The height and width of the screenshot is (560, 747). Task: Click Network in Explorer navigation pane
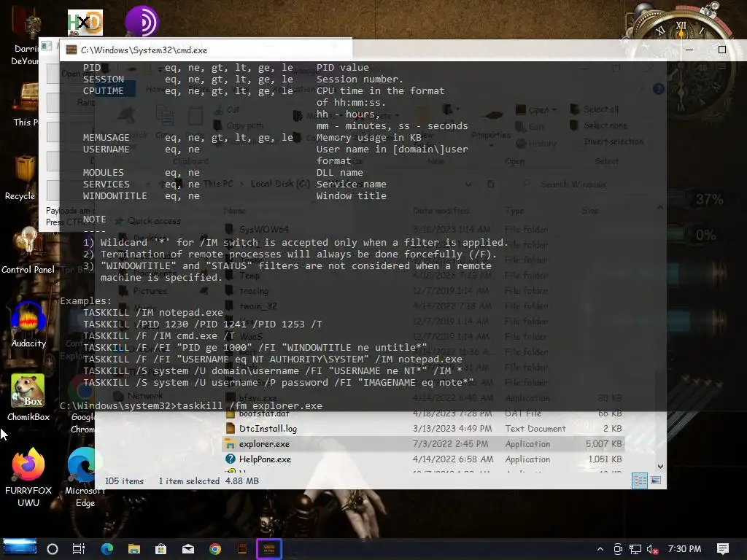click(x=139, y=396)
